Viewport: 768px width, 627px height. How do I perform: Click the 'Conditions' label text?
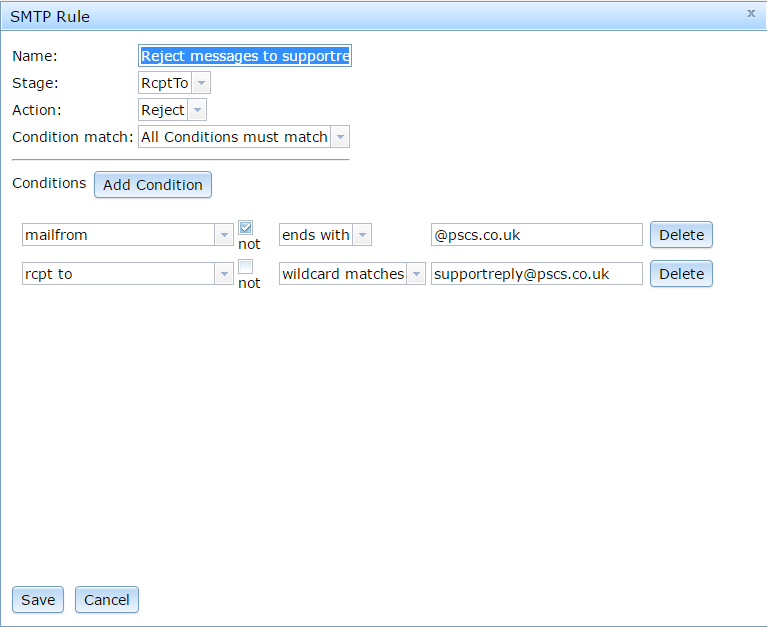49,183
